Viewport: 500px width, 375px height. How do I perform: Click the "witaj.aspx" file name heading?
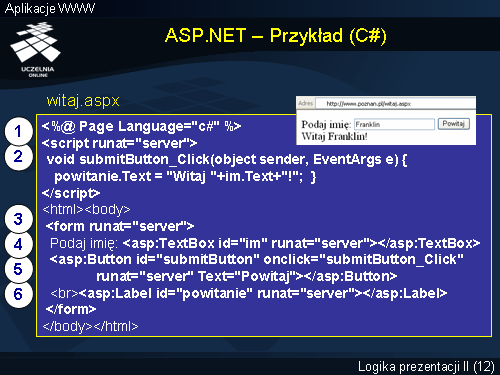coord(83,101)
